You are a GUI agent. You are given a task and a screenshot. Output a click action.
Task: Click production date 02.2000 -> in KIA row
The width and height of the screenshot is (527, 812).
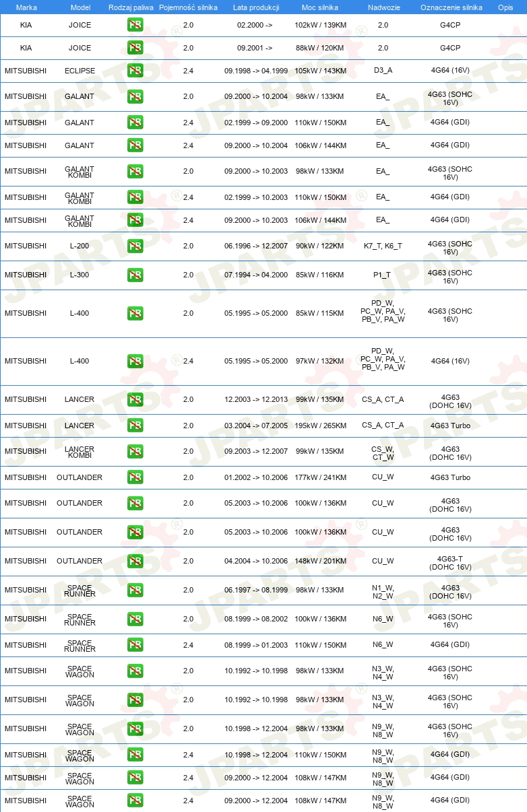tap(255, 26)
